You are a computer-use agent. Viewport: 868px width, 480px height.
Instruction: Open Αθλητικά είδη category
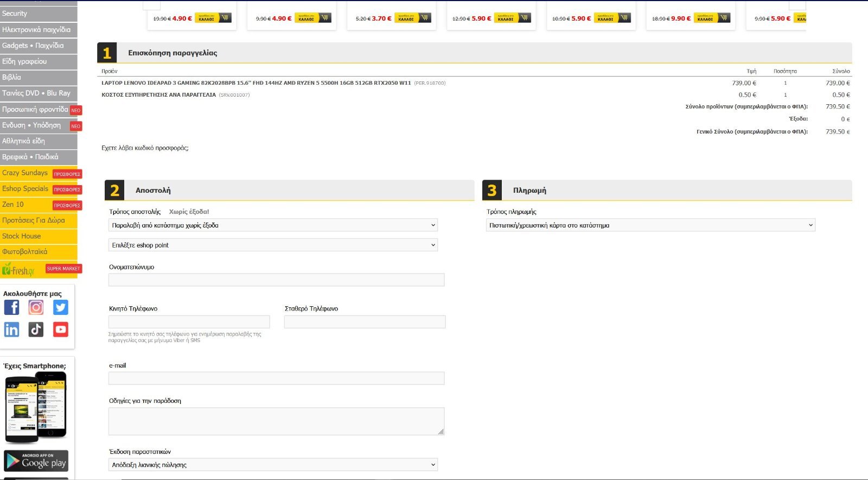[x=39, y=141]
